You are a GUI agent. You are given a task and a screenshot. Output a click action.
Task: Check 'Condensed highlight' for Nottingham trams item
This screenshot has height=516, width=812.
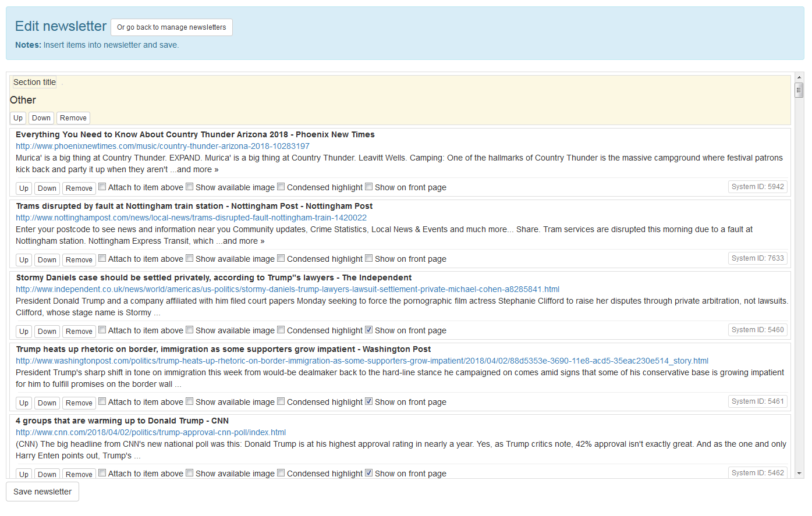281,258
